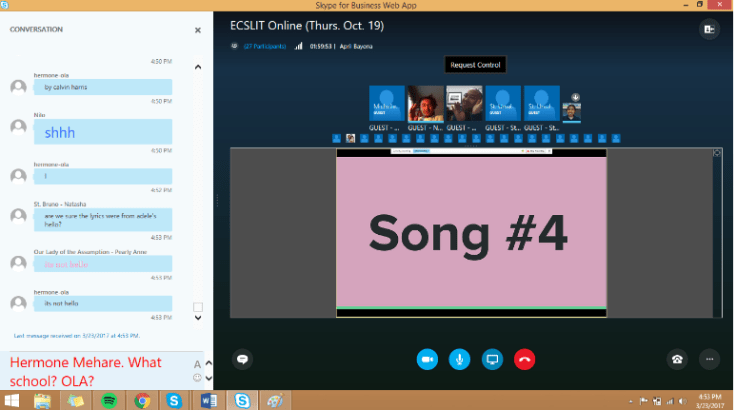736x410 pixels.
Task: Open the chat bubble conversation icon
Action: tap(242, 359)
